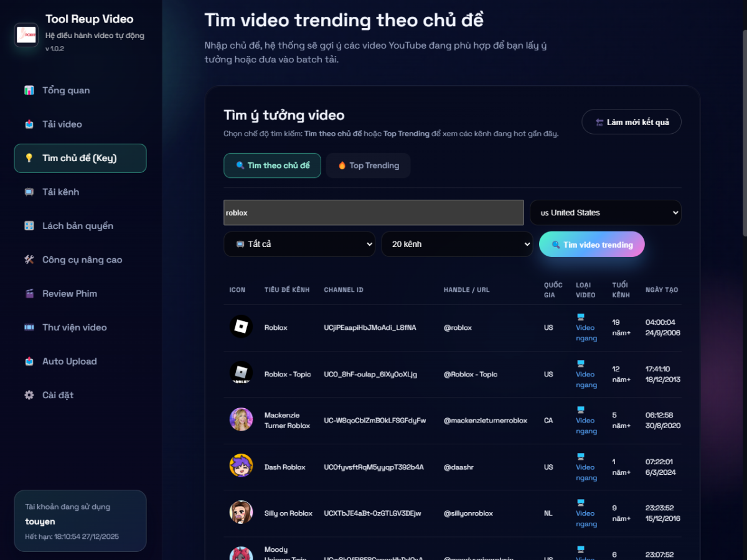747x560 pixels.
Task: Click the Mackenzie Turner Roblox channel avatar
Action: (241, 420)
